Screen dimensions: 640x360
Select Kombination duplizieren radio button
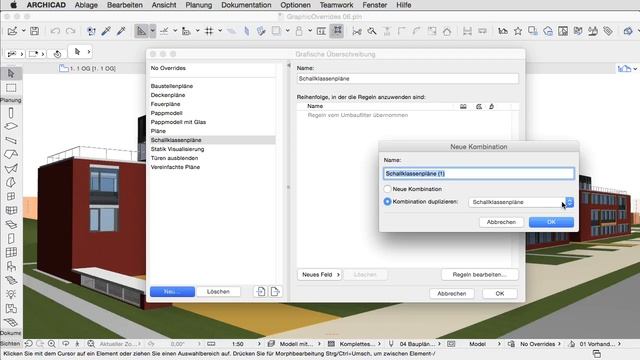(387, 202)
